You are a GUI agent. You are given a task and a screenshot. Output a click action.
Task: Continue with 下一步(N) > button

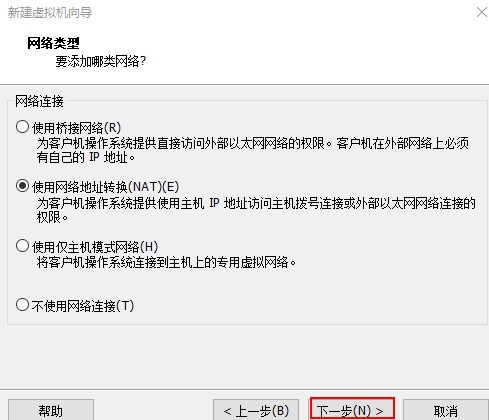click(352, 409)
